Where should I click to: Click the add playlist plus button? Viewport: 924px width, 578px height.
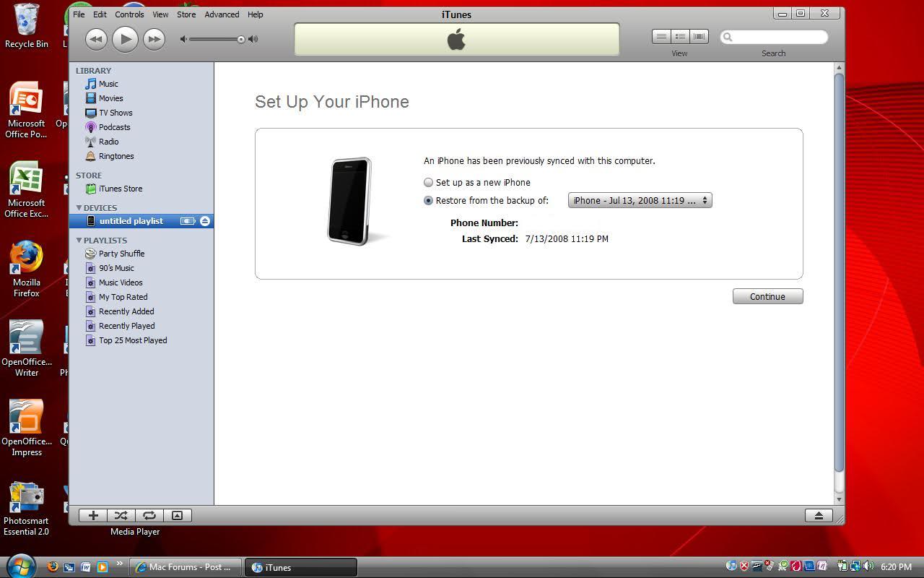pyautogui.click(x=93, y=515)
